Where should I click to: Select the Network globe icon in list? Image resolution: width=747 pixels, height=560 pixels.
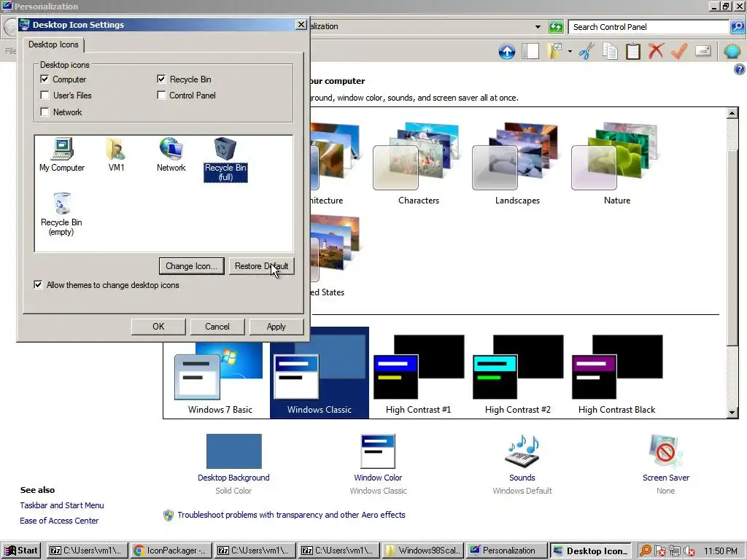(171, 155)
